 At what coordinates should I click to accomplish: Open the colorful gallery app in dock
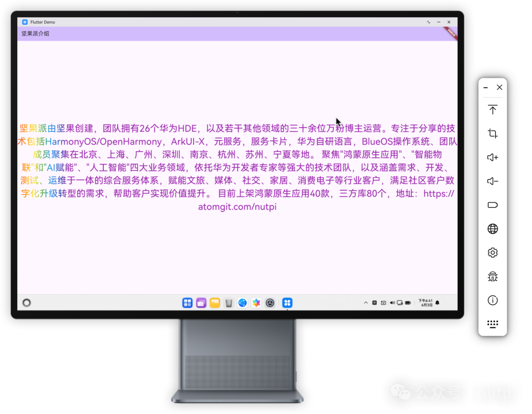(256, 303)
